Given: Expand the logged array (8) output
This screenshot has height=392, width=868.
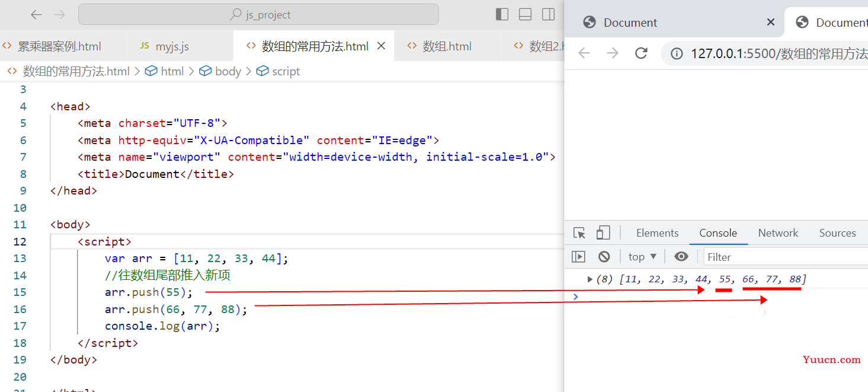Looking at the screenshot, I should click(x=590, y=279).
